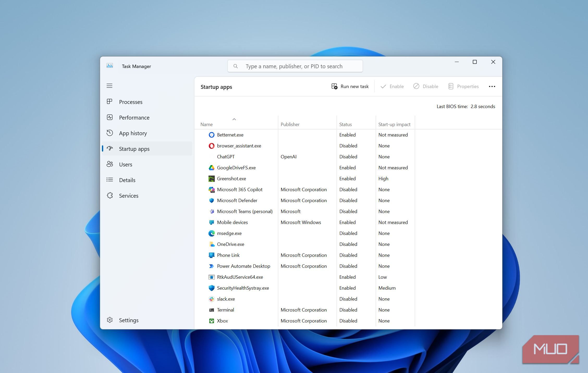This screenshot has width=588, height=373.
Task: Open Properties from the toolbar
Action: click(x=463, y=86)
